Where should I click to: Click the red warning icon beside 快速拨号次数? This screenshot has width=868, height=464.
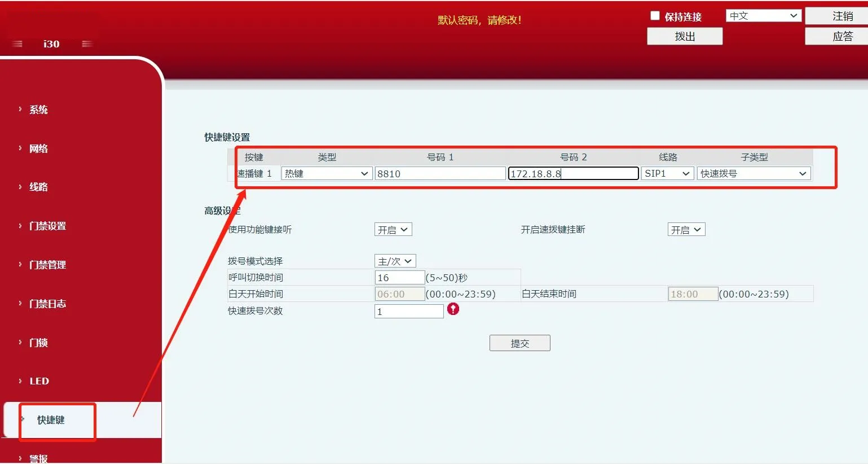tap(453, 309)
